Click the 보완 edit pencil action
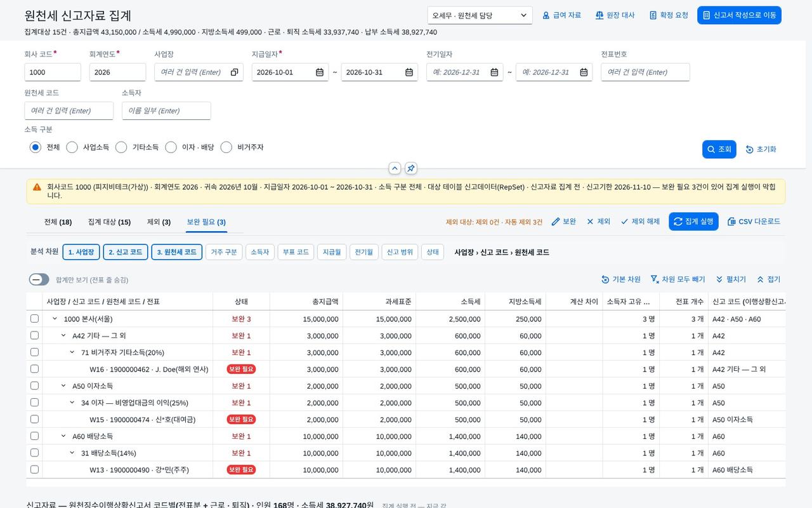The image size is (812, 508). click(563, 222)
